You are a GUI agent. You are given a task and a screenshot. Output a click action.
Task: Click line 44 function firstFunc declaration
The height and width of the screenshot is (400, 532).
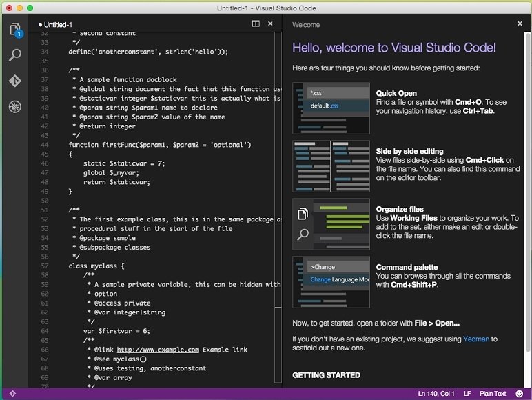click(159, 145)
